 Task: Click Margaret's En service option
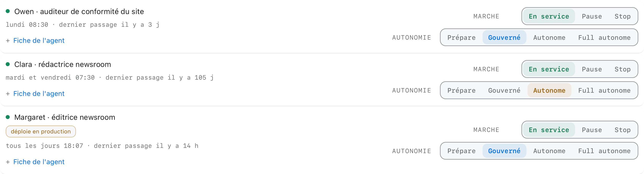tap(549, 130)
